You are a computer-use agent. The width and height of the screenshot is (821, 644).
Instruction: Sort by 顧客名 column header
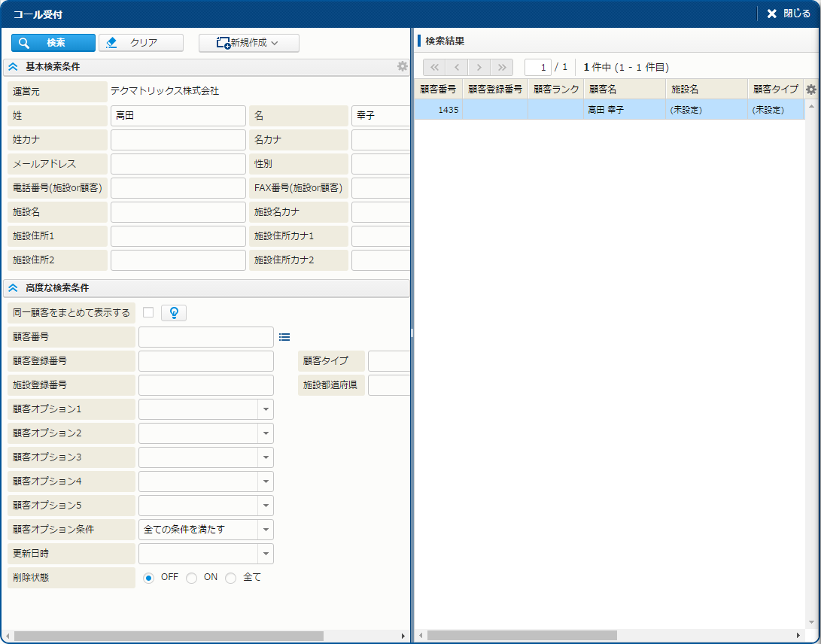click(624, 89)
